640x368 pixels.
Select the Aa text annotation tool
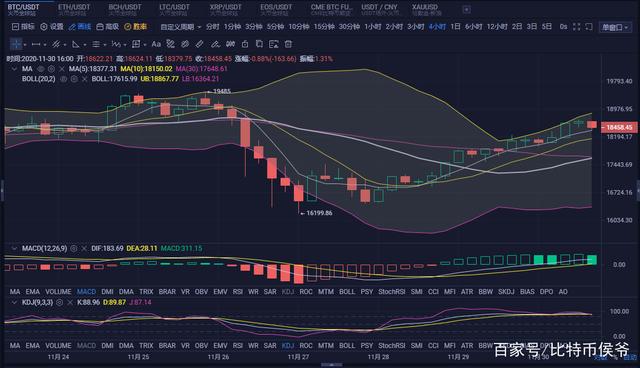pos(156,44)
